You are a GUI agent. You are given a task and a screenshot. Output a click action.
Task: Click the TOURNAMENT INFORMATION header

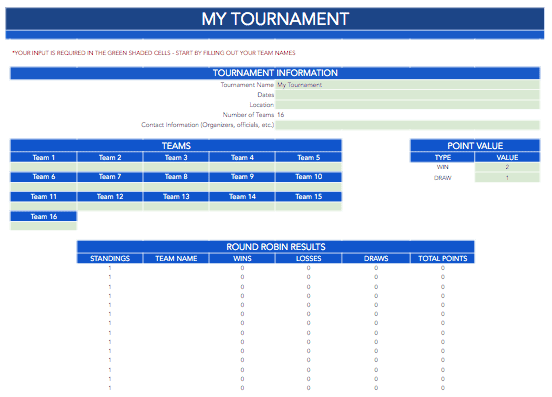(275, 73)
